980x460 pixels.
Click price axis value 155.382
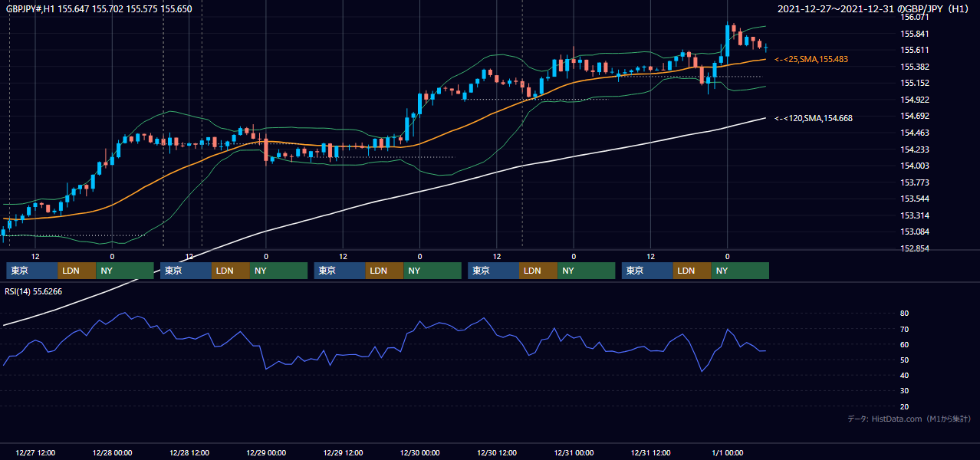915,67
